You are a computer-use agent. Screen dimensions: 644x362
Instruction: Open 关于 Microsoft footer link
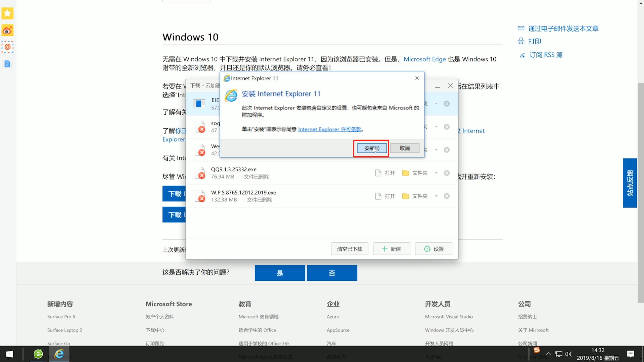point(533,330)
